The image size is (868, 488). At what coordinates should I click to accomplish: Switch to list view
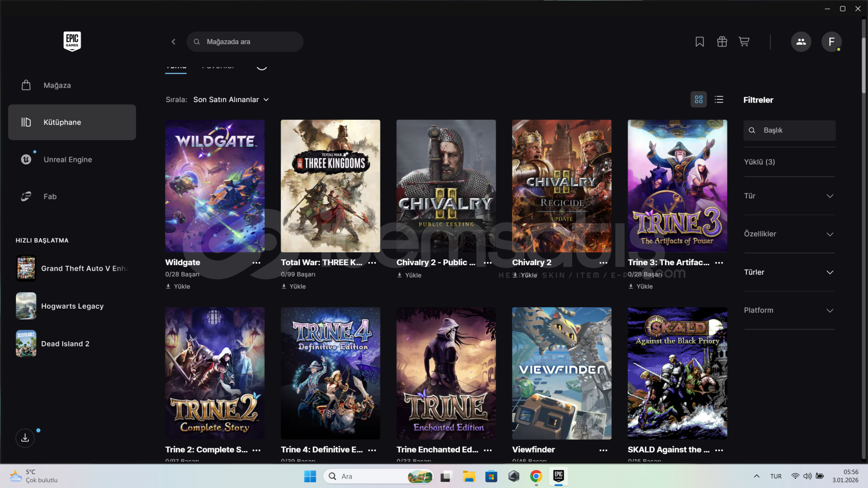pos(719,99)
